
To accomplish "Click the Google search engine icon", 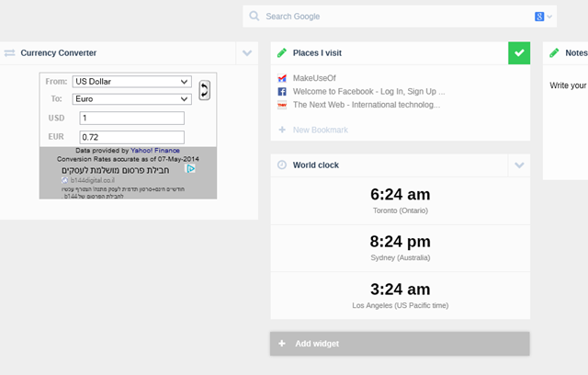I will point(540,17).
